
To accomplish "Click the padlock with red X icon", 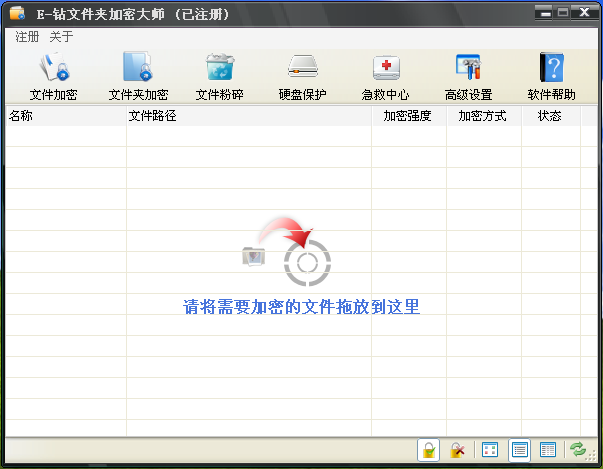I will [x=457, y=450].
